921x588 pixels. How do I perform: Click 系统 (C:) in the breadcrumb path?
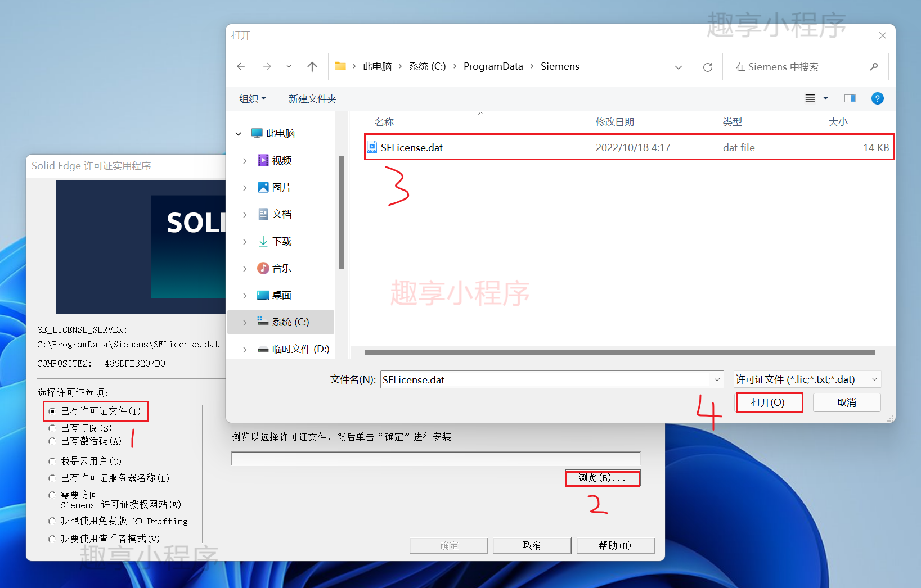pos(427,66)
